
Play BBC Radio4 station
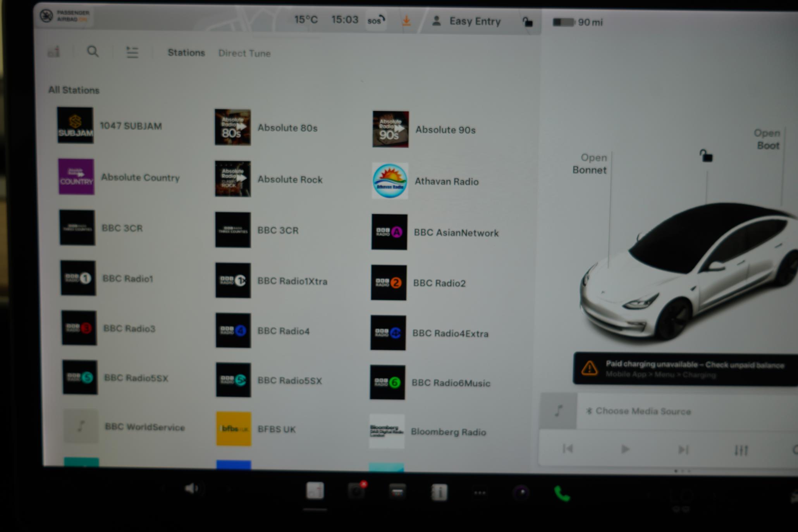point(263,331)
